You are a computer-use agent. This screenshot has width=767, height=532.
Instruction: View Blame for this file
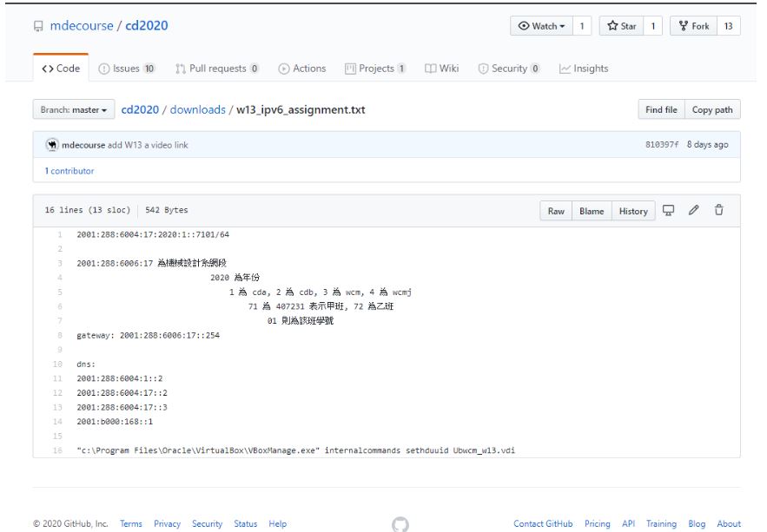(x=592, y=211)
